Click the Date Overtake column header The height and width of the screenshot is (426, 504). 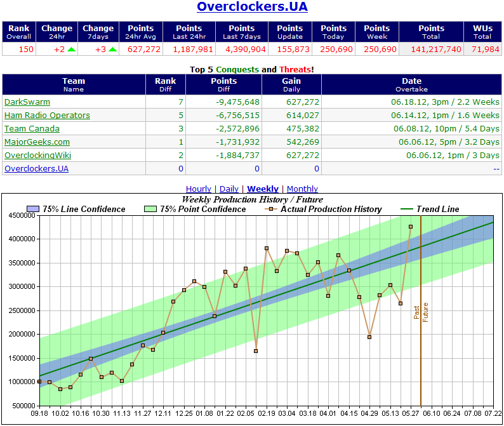pos(411,84)
